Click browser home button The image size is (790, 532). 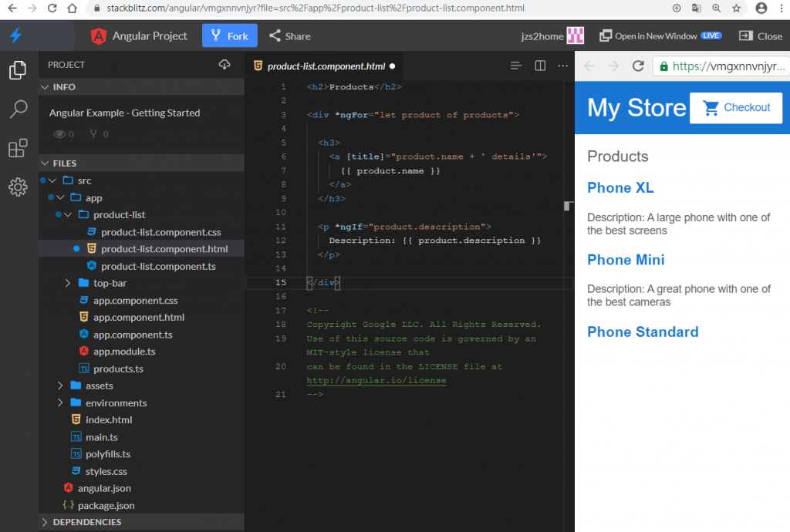pyautogui.click(x=72, y=8)
